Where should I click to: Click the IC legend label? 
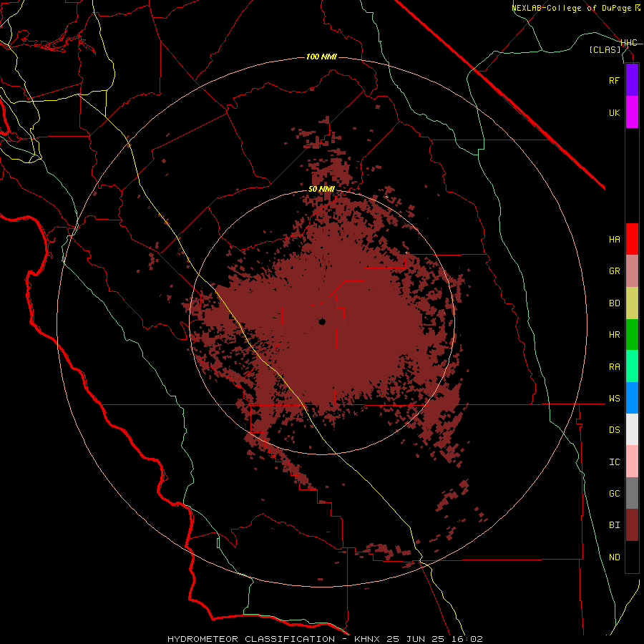coord(615,462)
